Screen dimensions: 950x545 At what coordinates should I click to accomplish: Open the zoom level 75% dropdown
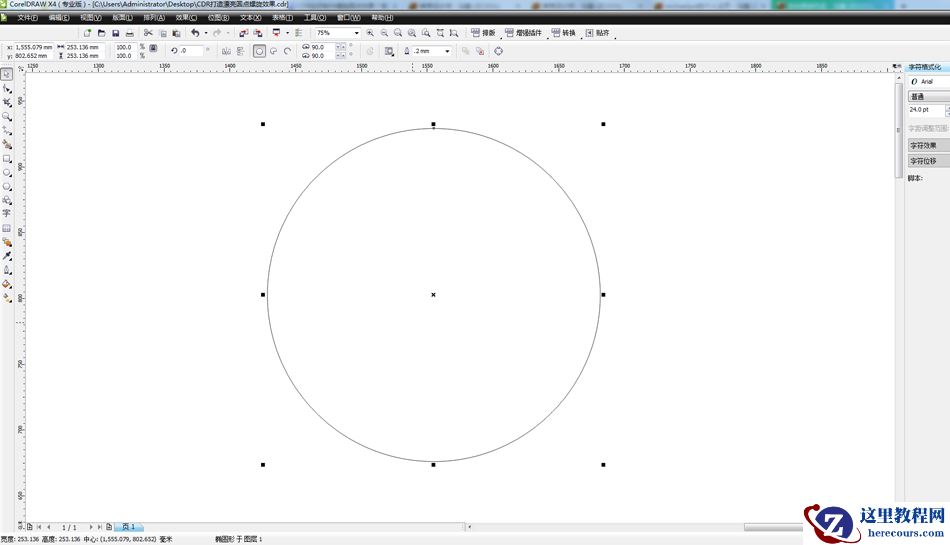click(356, 33)
